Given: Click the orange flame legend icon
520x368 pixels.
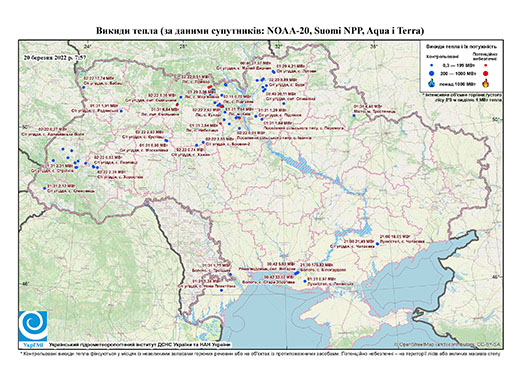Looking at the screenshot, I should click(x=486, y=83).
